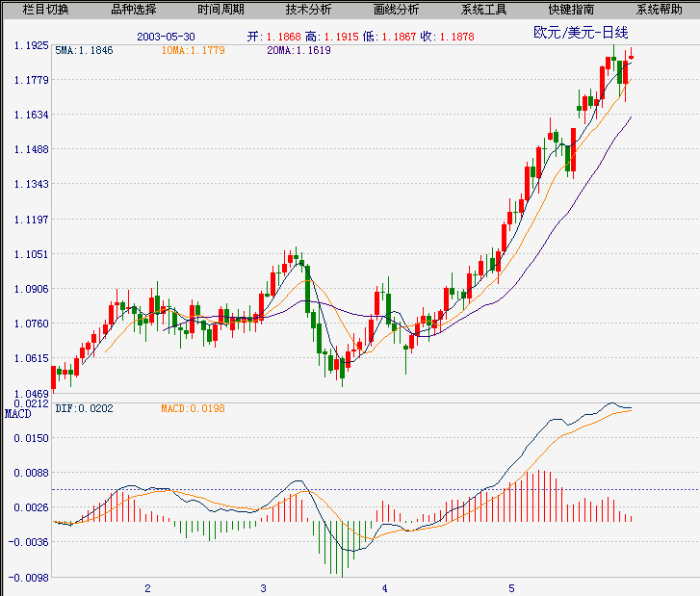Click the 1.0906 price axis label
Screen dimensions: 700x596
(31, 289)
